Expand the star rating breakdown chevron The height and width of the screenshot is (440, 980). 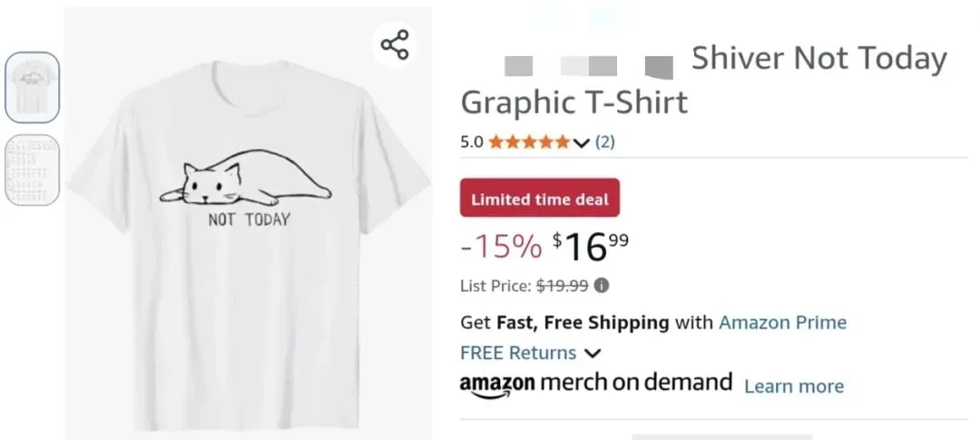click(x=582, y=142)
